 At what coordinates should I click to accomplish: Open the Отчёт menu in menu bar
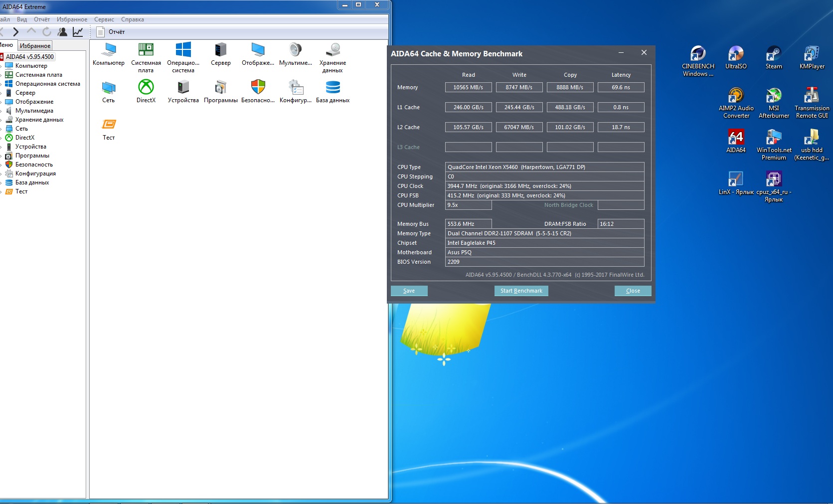tap(42, 19)
